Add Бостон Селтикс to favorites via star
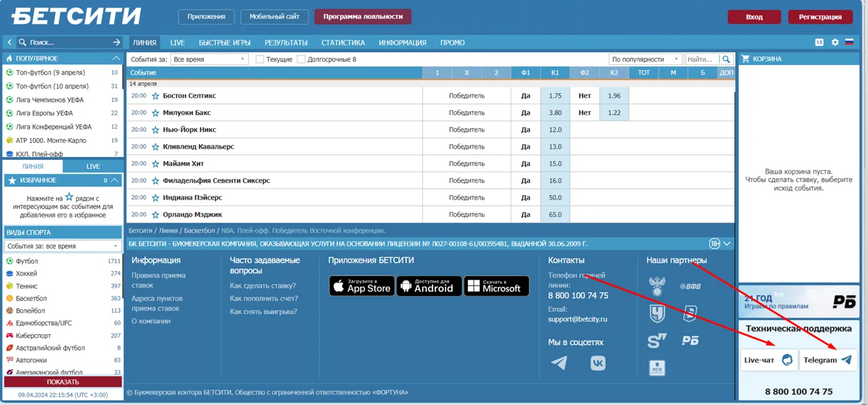The image size is (868, 405). coord(155,96)
